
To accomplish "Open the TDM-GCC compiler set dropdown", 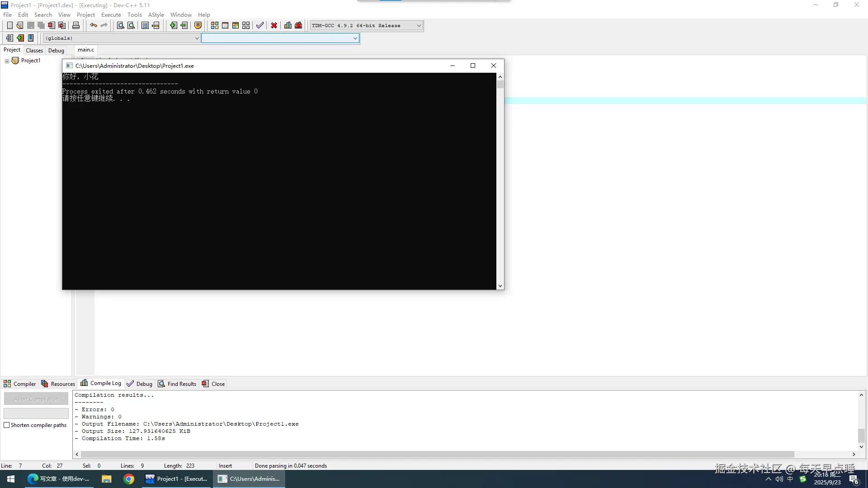I will (419, 26).
